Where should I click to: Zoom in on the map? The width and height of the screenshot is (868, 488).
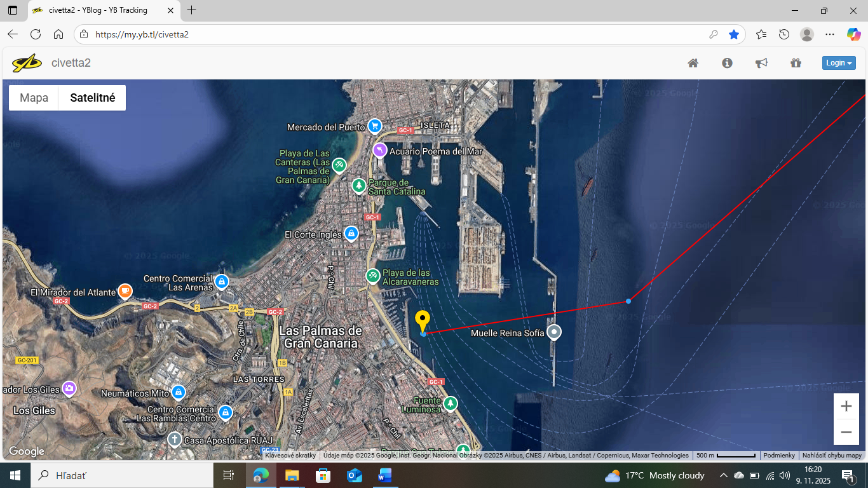[x=846, y=406]
